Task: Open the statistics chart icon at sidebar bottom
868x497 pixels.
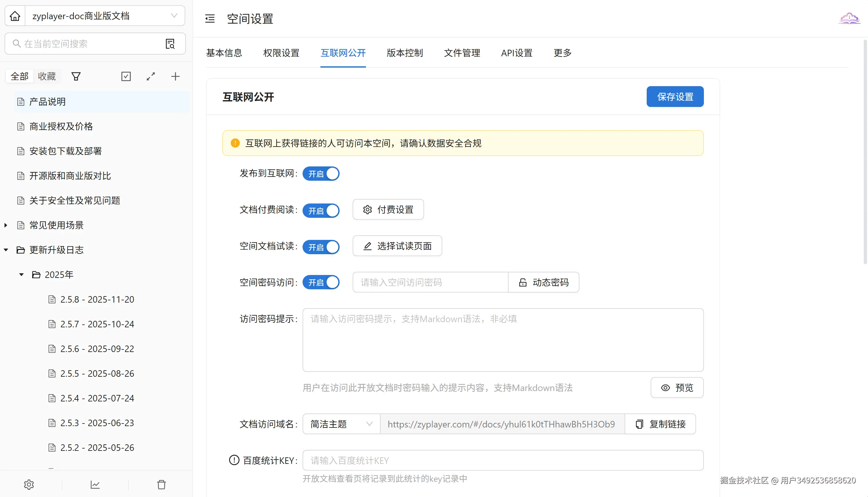Action: pos(95,484)
